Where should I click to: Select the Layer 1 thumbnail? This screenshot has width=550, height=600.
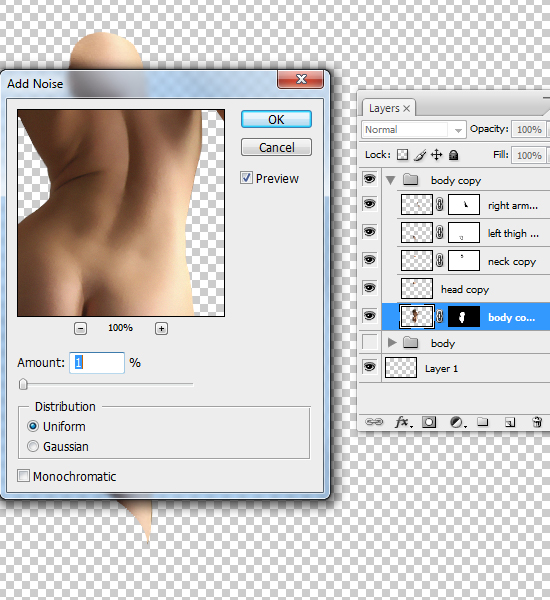click(401, 368)
